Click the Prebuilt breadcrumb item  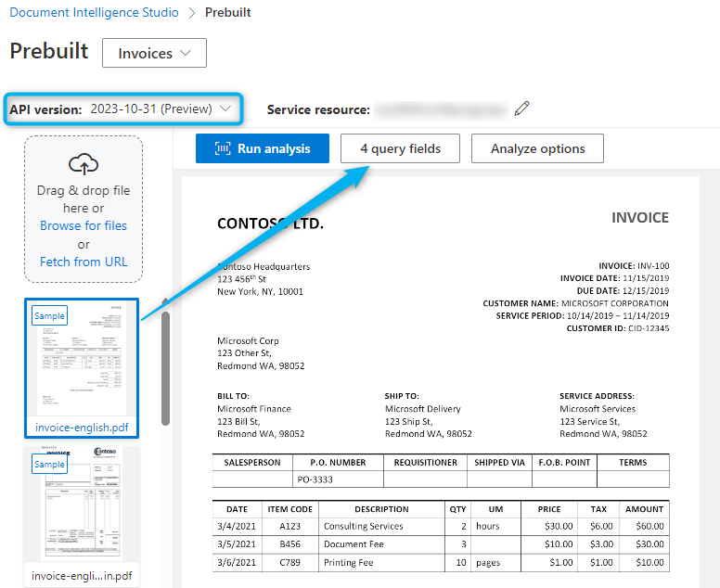[x=227, y=12]
